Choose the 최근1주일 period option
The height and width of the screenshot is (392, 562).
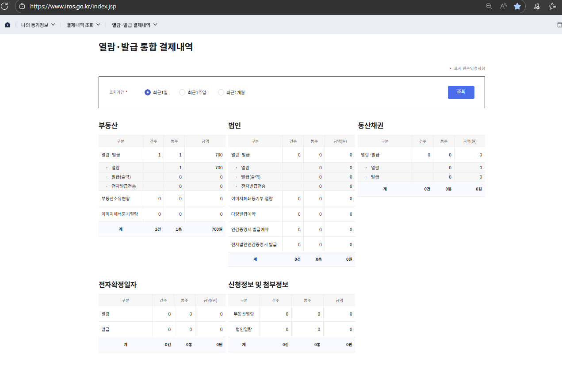coord(182,92)
